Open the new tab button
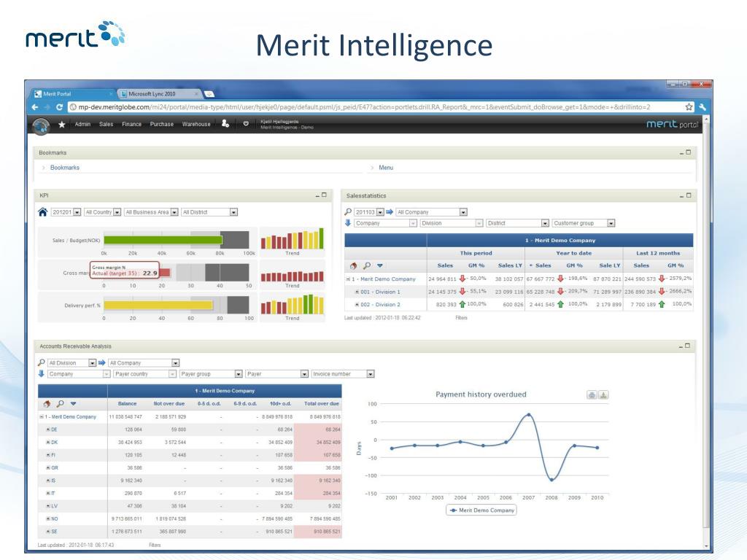The height and width of the screenshot is (560, 747). [x=209, y=94]
